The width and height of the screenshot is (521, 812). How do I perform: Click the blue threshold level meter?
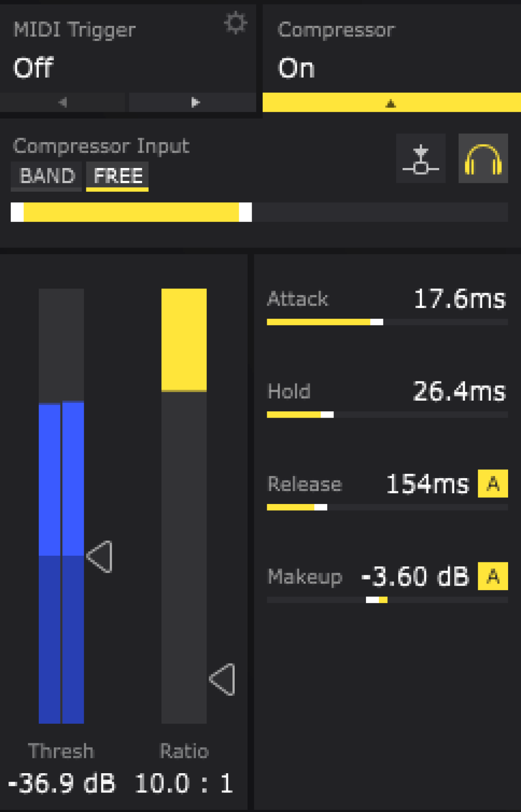click(x=61, y=506)
